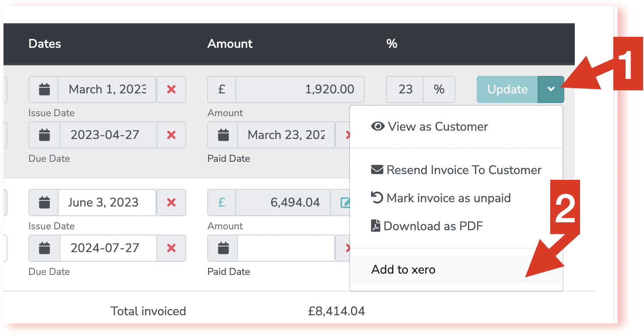The width and height of the screenshot is (644, 335).
Task: Click calendar icon beside 2024-07-27 due date
Action: pos(44,248)
